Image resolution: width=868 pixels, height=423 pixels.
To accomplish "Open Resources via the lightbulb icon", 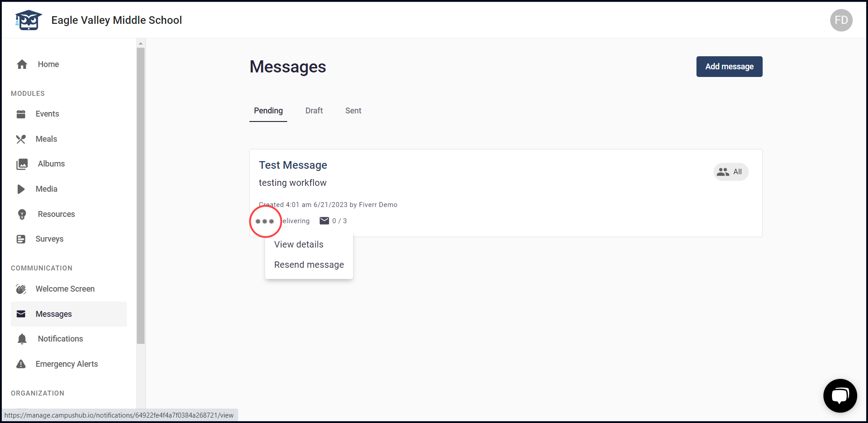I will tap(22, 214).
